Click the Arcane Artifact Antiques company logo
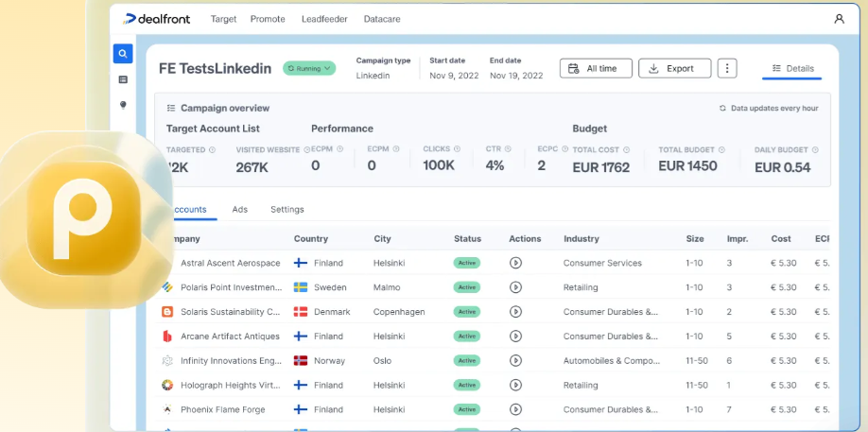This screenshot has height=432, width=868. (167, 337)
